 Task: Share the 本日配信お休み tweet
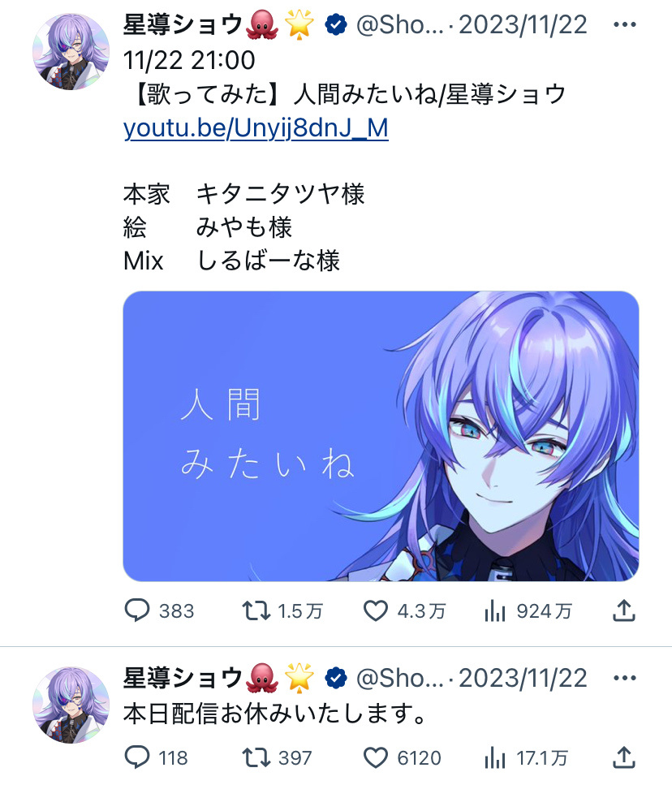[624, 757]
